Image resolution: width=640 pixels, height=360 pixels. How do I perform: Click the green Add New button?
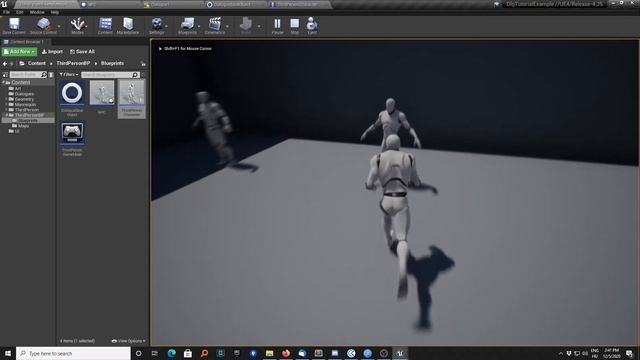[19, 52]
